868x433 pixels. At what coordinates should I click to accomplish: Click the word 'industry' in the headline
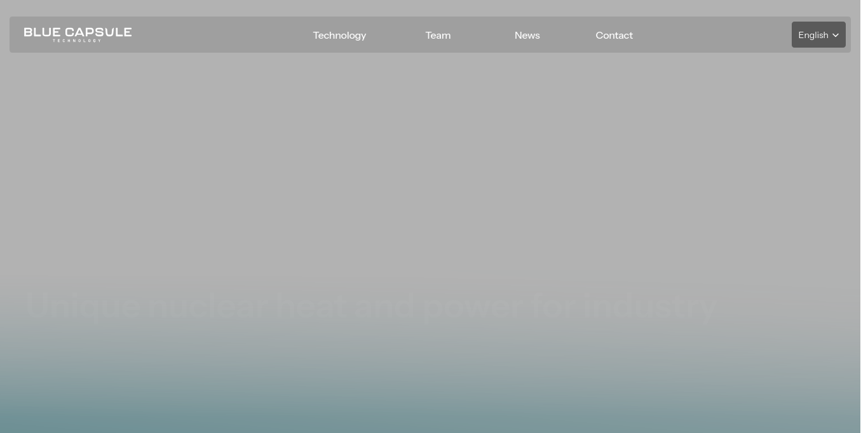(x=650, y=305)
